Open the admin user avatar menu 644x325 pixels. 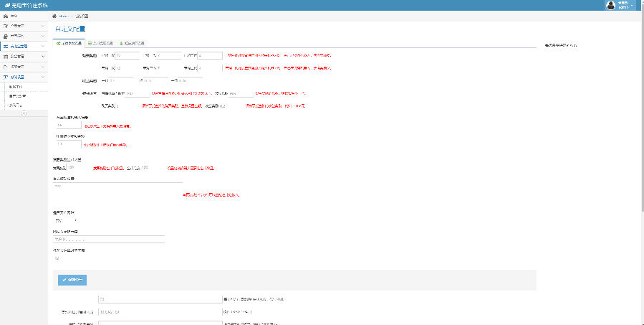[x=611, y=5]
